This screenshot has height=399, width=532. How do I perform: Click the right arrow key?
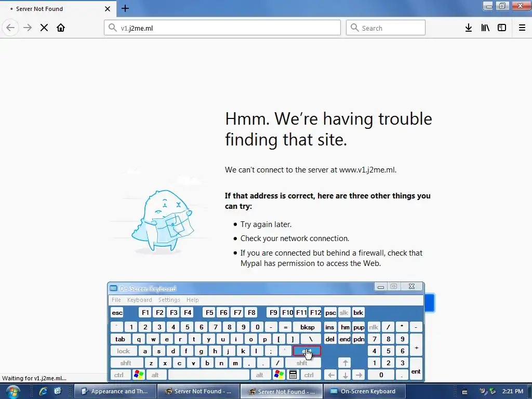359,375
